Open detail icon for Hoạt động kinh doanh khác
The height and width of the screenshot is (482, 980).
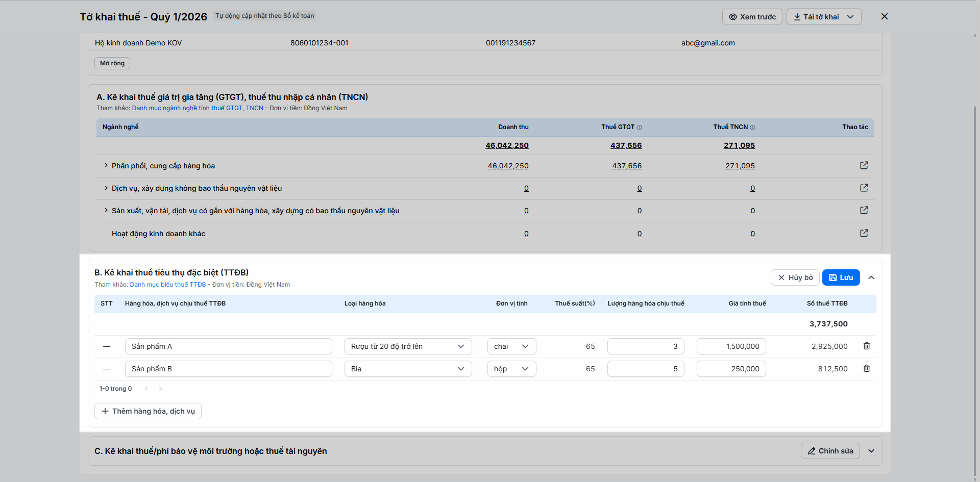point(864,233)
